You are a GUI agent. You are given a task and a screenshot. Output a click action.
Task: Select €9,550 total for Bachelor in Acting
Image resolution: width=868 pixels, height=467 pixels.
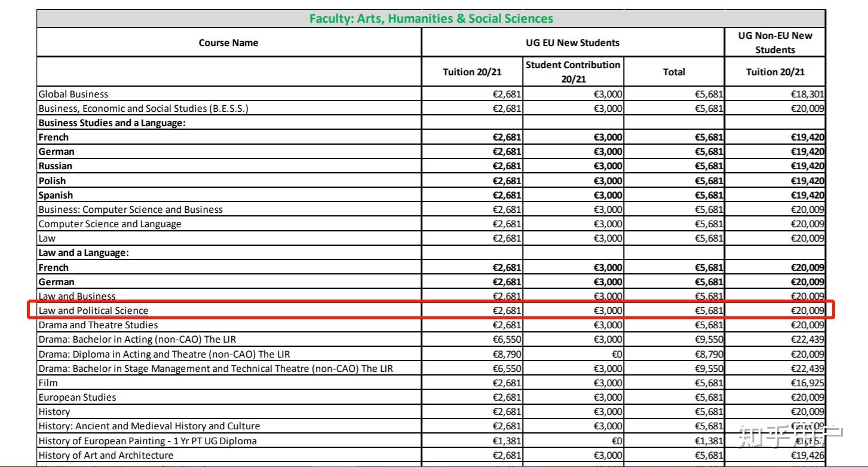pos(708,339)
